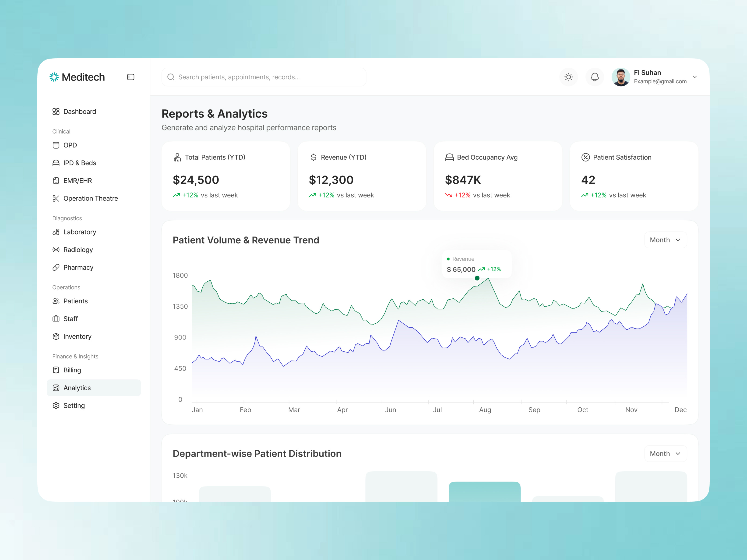747x560 pixels.
Task: Click the Patient Satisfaction percent icon
Action: [x=585, y=157]
